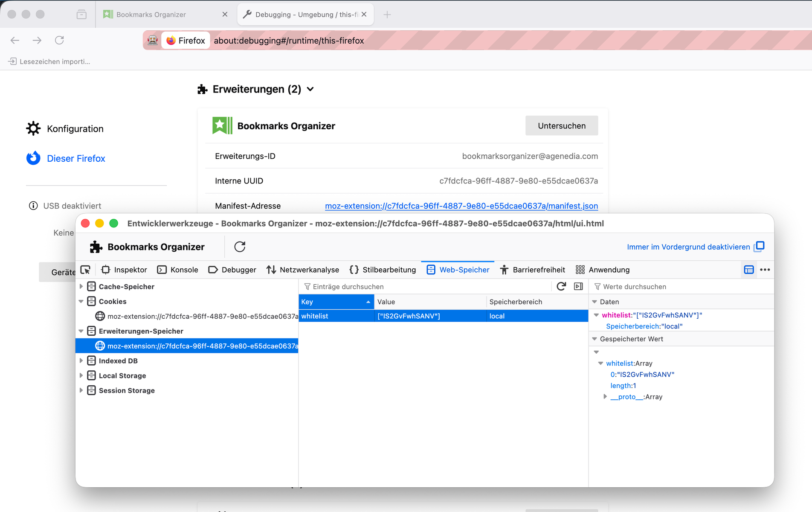Collapse the Cookies tree node
812x512 pixels.
[x=81, y=301]
